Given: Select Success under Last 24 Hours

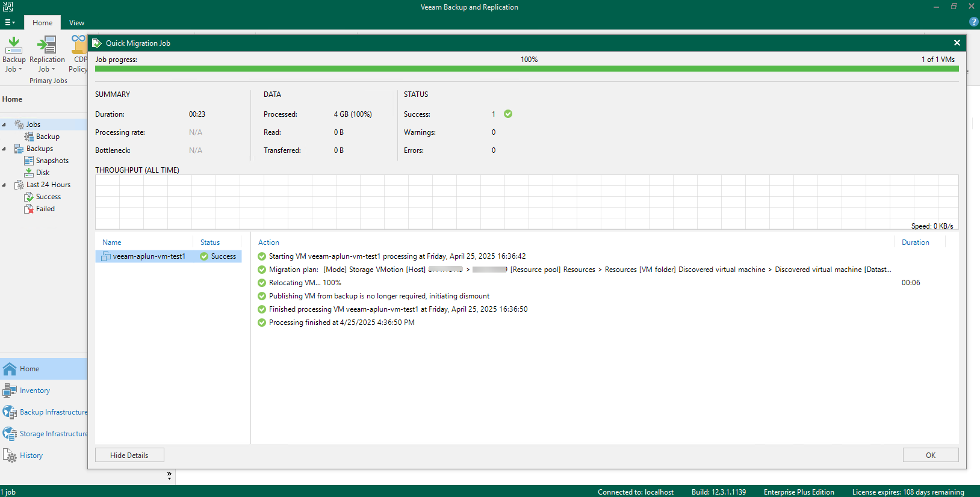Looking at the screenshot, I should pyautogui.click(x=48, y=197).
